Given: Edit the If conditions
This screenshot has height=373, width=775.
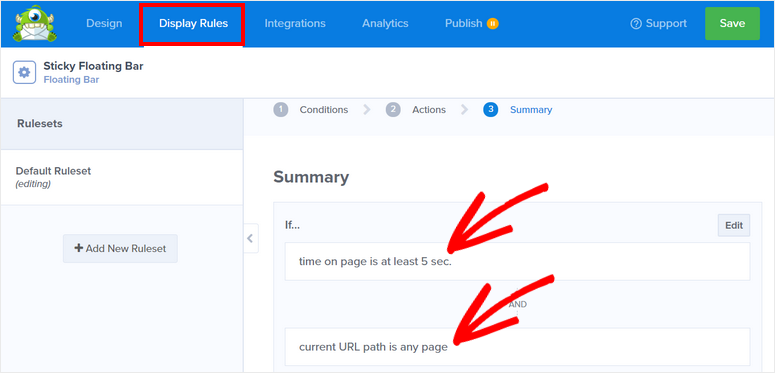Looking at the screenshot, I should click(x=734, y=225).
